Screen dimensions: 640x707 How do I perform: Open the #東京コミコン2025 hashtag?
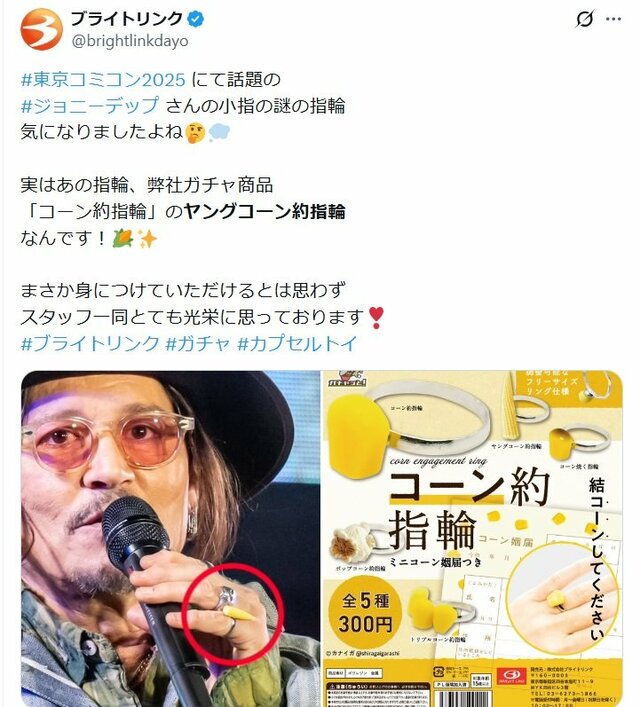click(x=103, y=80)
